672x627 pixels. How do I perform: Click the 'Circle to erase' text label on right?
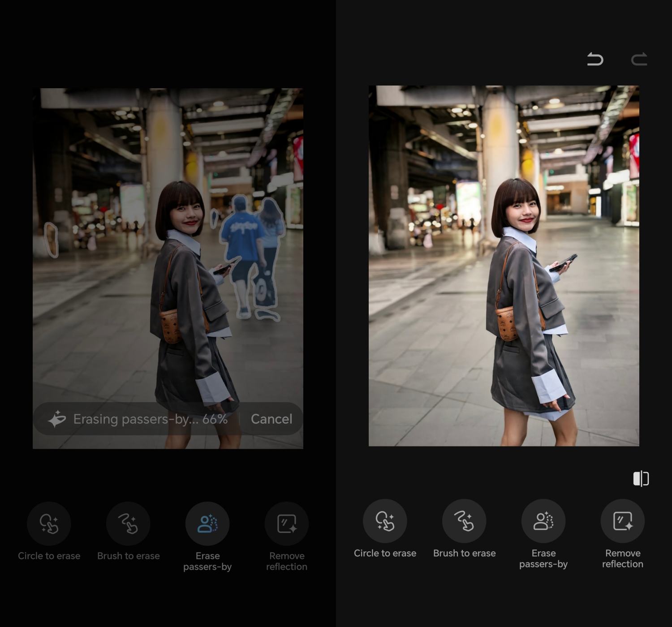(x=385, y=553)
